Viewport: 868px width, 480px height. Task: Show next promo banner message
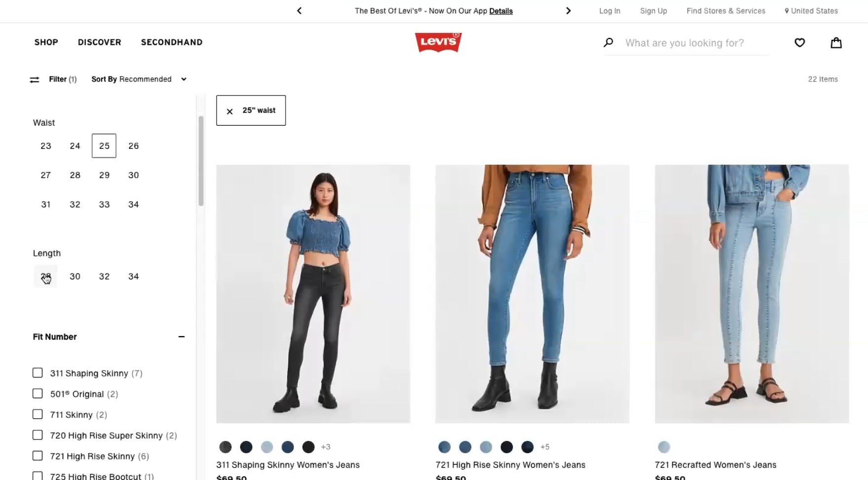[x=568, y=11]
